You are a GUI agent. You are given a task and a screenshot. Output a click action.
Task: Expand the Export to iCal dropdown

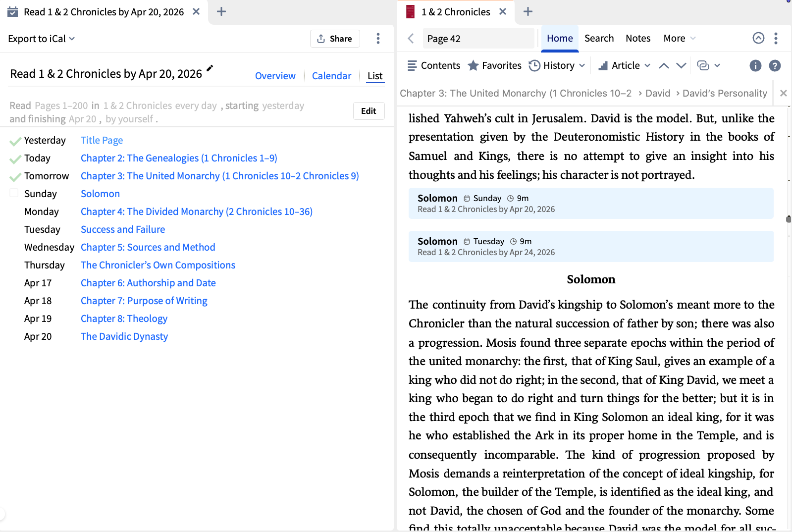(x=42, y=39)
